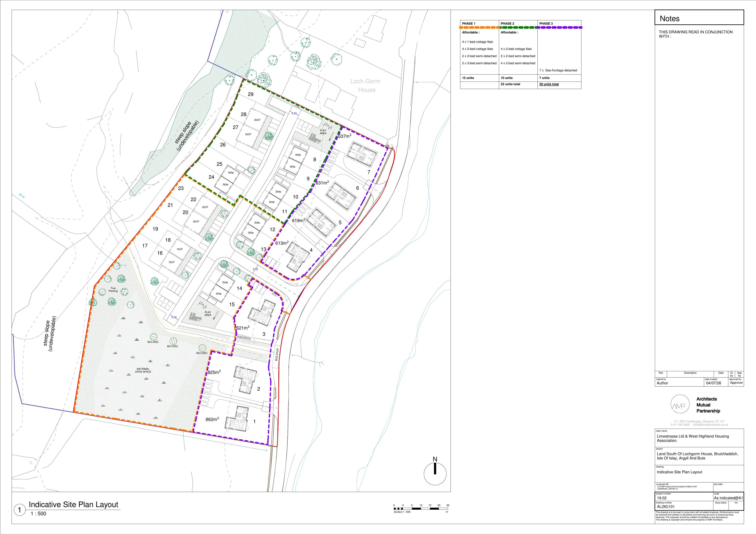
Task: Select the BUS STOP label
Action: [277, 354]
